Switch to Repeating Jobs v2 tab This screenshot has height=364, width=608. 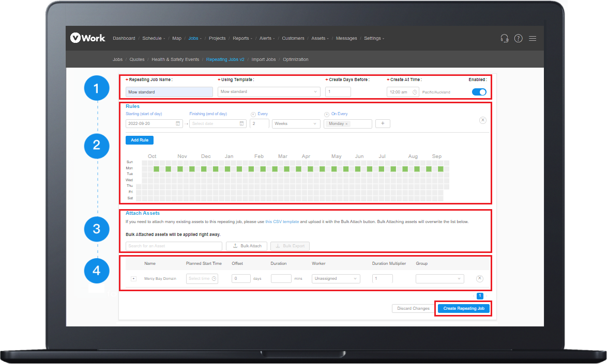(x=225, y=60)
